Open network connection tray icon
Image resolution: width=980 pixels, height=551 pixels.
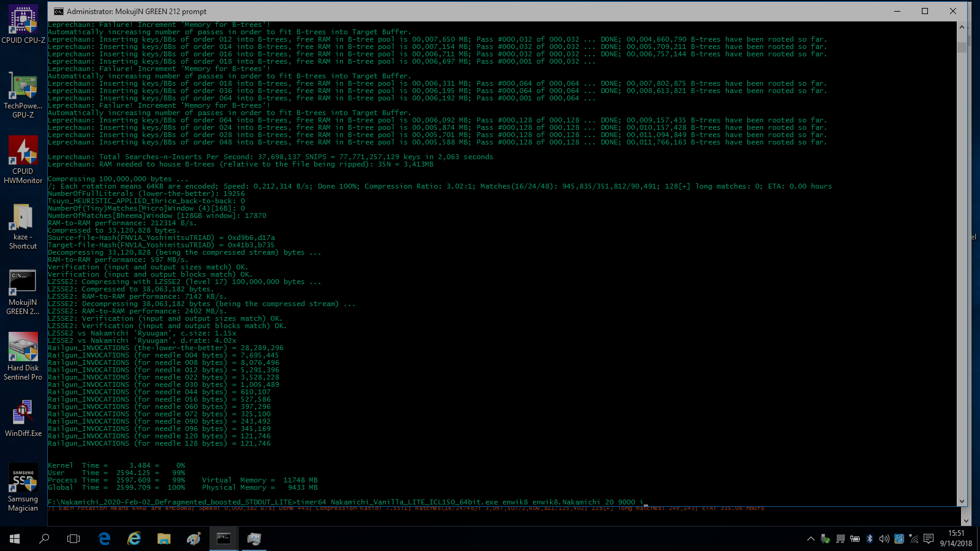[840, 539]
